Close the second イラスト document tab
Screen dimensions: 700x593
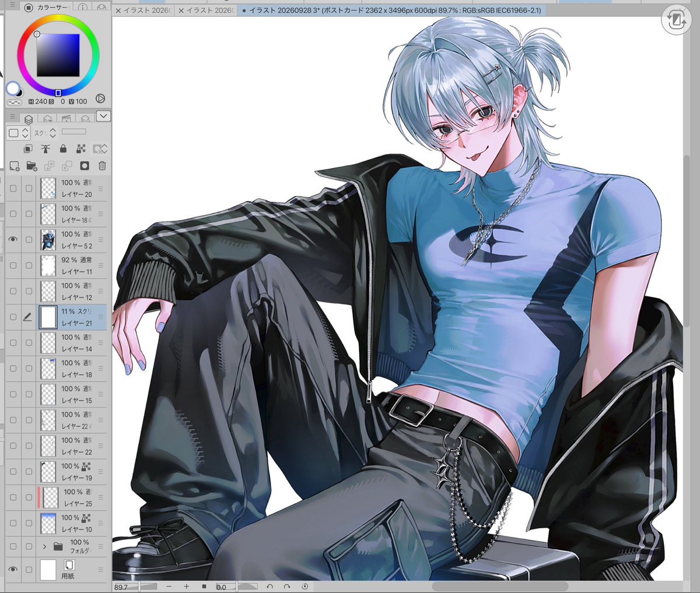(x=181, y=10)
